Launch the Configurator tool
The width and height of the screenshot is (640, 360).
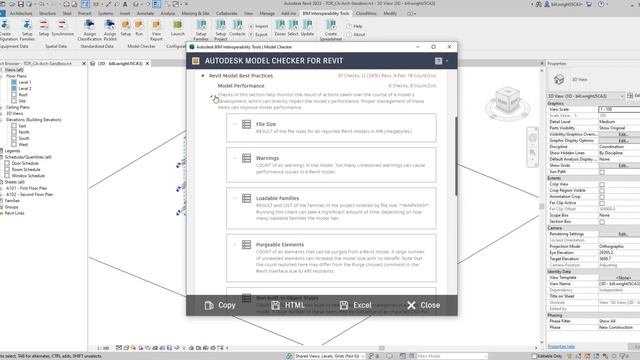click(x=178, y=28)
